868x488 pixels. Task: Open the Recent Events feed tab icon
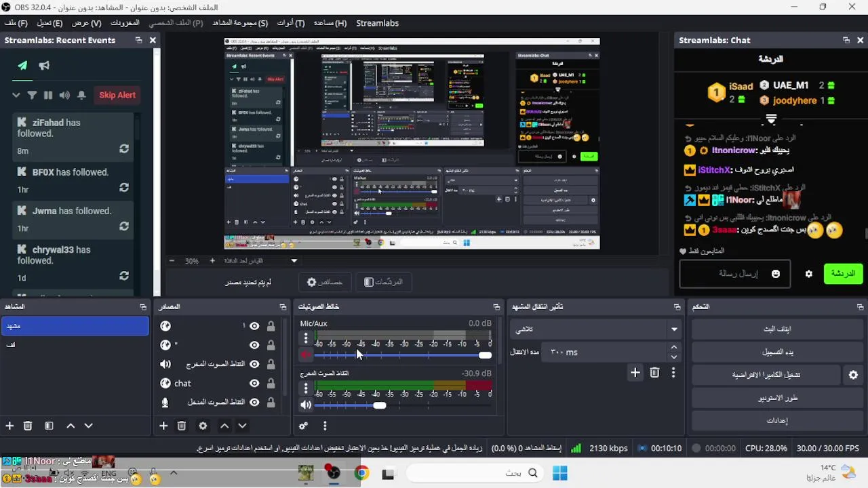tap(22, 66)
